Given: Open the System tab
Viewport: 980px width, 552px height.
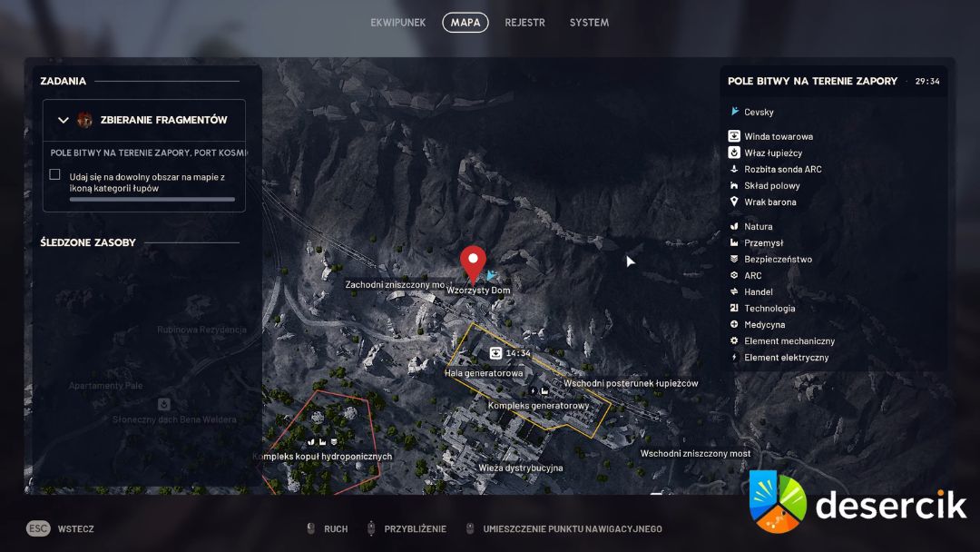Looking at the screenshot, I should [589, 23].
